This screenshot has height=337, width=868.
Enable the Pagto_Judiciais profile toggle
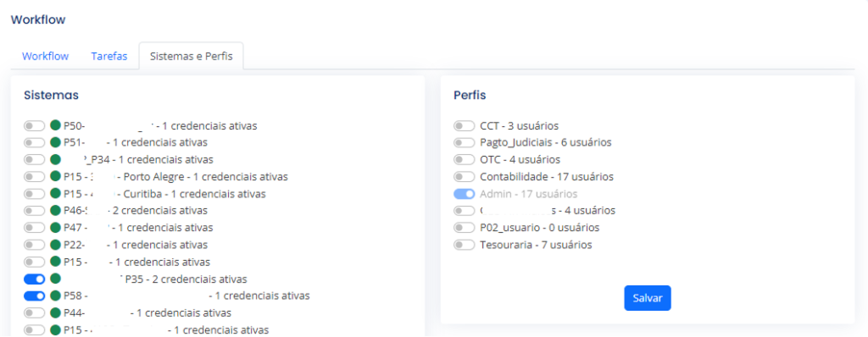click(x=464, y=143)
